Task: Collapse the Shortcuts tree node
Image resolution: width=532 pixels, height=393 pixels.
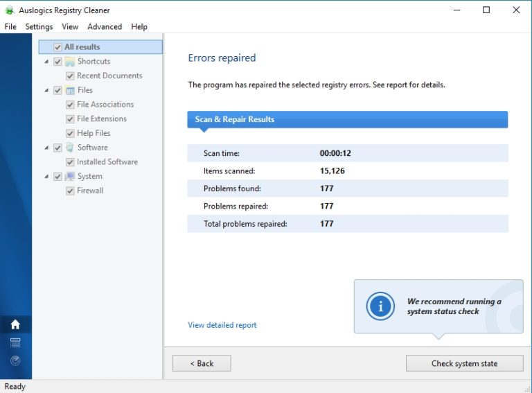Action: point(46,62)
